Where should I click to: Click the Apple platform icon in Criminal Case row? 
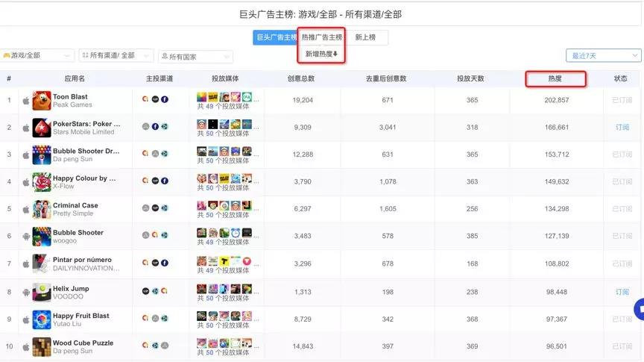pyautogui.click(x=26, y=209)
